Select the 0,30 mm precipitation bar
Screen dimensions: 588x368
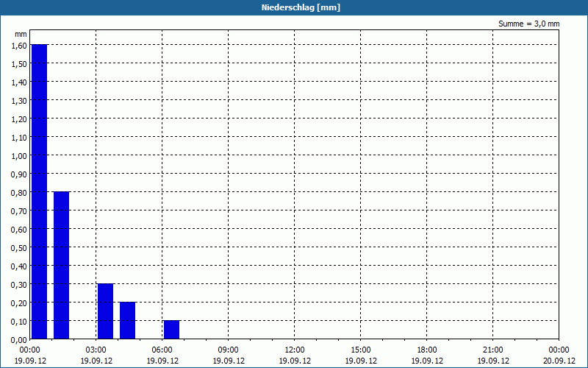pos(105,311)
